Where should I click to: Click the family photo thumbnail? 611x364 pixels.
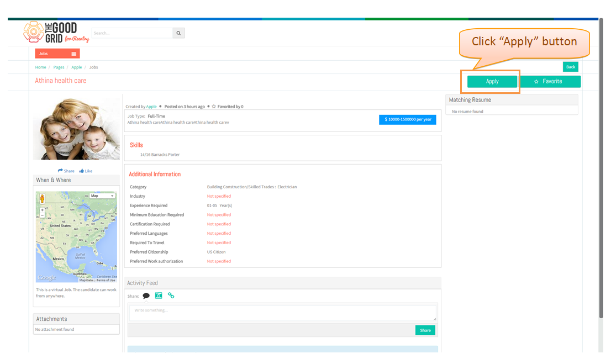pos(76,128)
